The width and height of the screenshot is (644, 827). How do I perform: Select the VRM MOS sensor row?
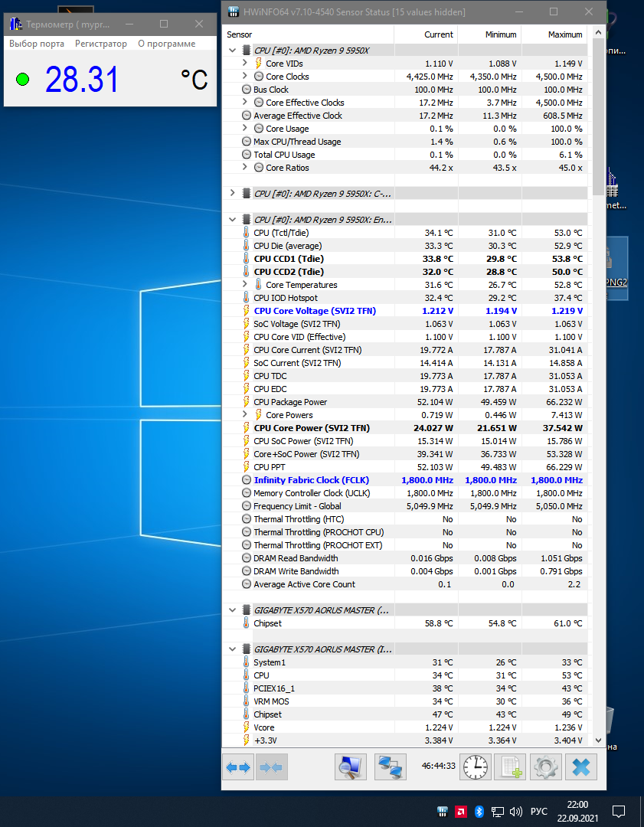pyautogui.click(x=405, y=701)
